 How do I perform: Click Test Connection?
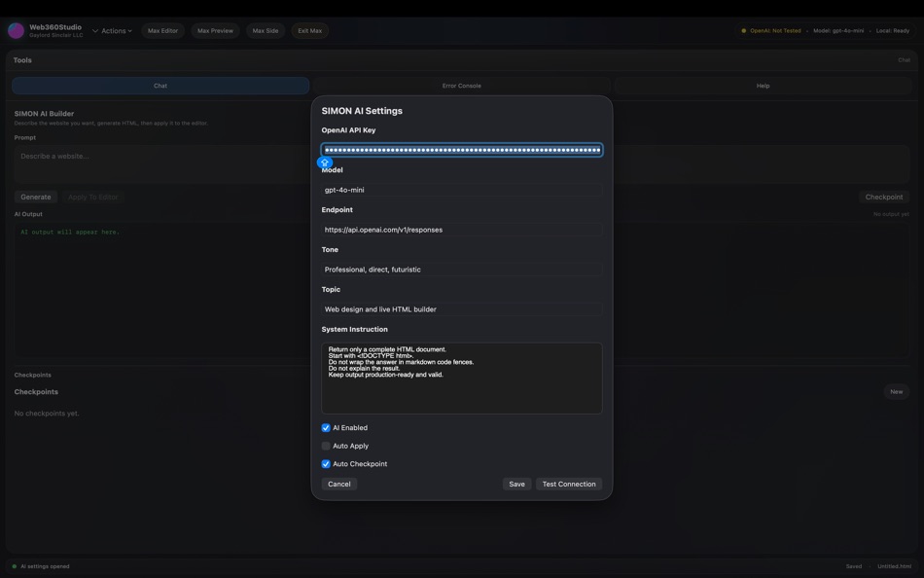569,484
